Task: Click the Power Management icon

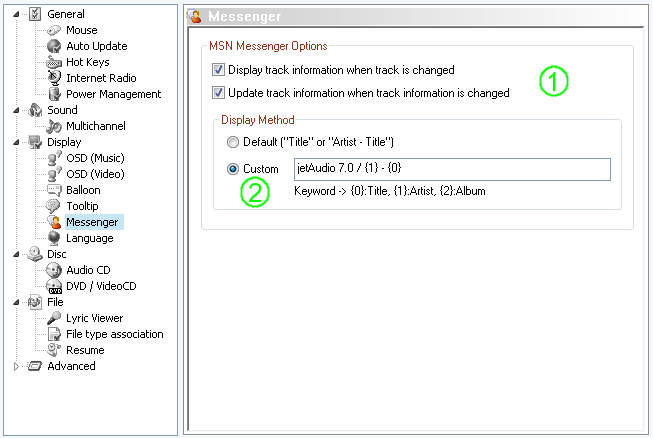Action: coord(54,94)
